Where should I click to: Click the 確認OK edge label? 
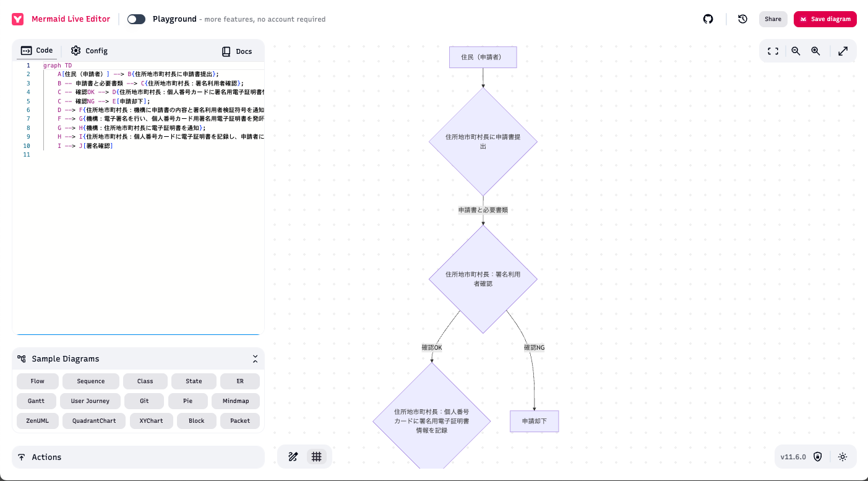click(x=432, y=348)
